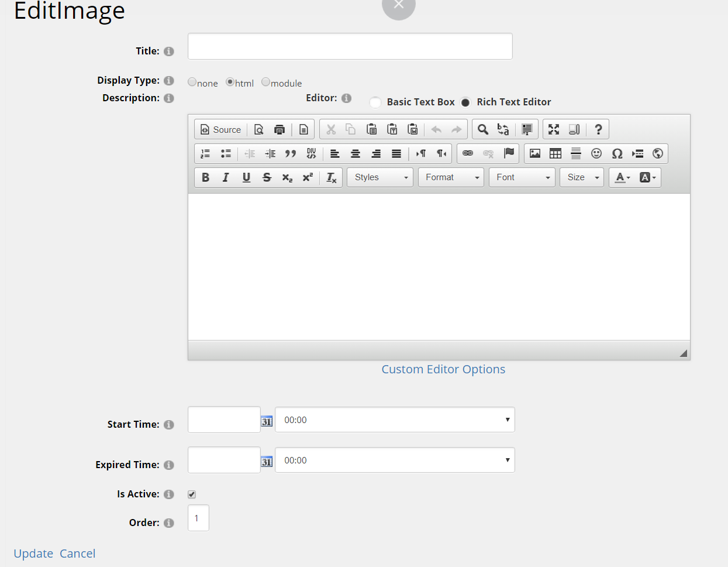Screen dimensions: 728x567
Task: Insert a table into the editor
Action: pos(556,153)
